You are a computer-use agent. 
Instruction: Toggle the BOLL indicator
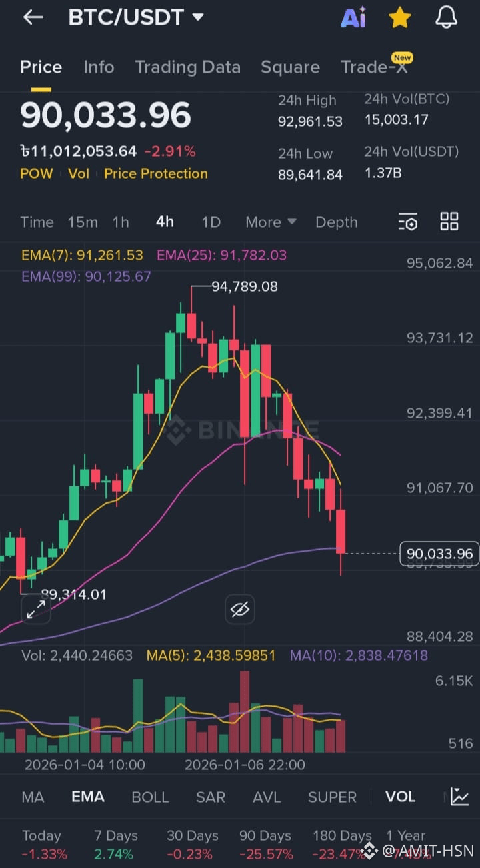pos(150,797)
